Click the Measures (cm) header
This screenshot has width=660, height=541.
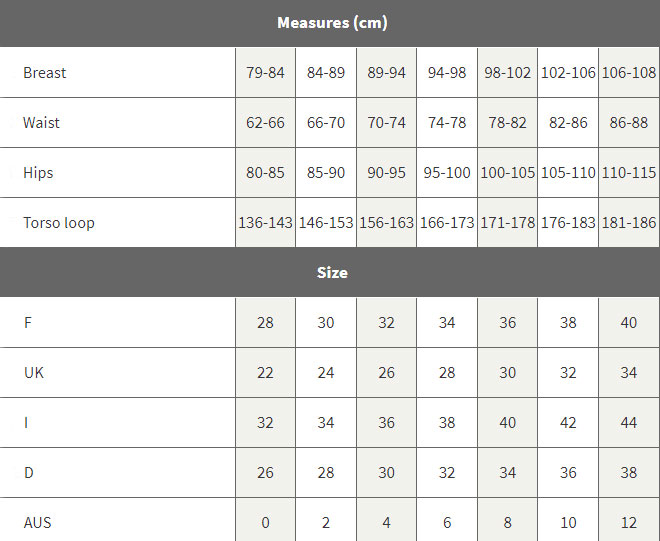pyautogui.click(x=332, y=22)
